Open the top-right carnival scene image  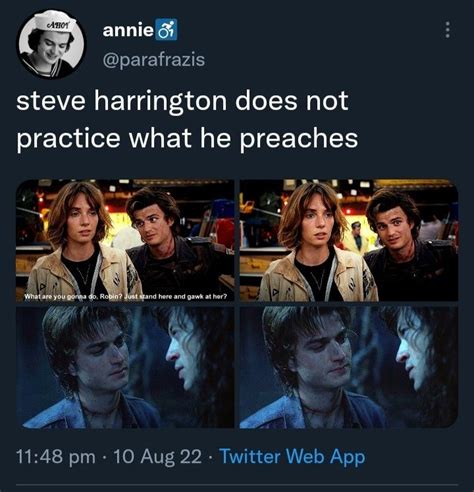(349, 240)
